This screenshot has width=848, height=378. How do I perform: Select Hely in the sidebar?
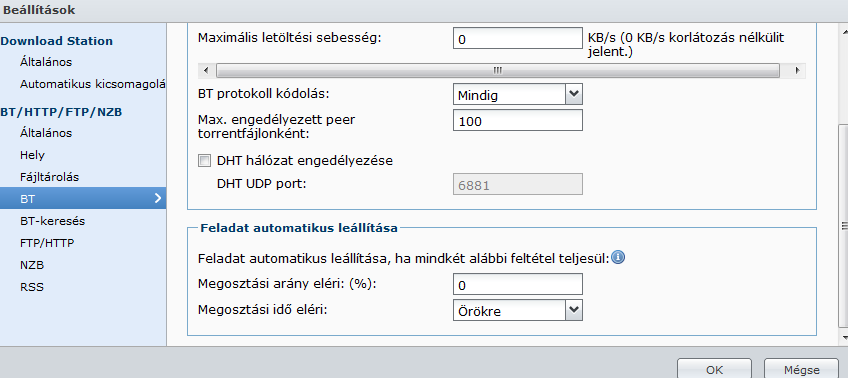[x=32, y=155]
